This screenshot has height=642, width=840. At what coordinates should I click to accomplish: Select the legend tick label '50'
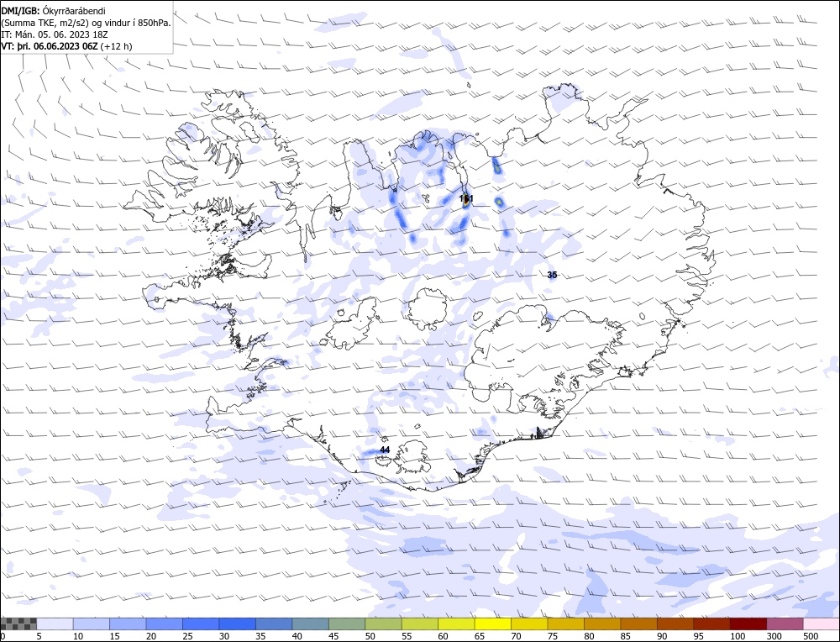(370, 636)
